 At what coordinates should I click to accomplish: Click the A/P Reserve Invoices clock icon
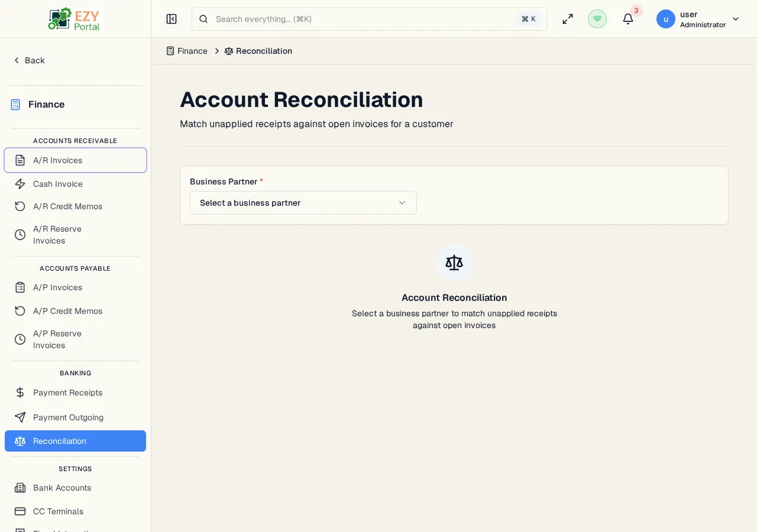point(20,339)
